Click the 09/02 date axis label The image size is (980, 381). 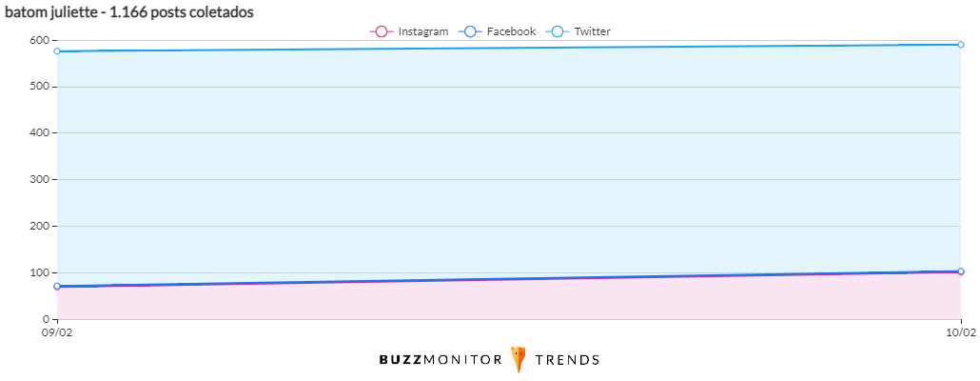[57, 332]
